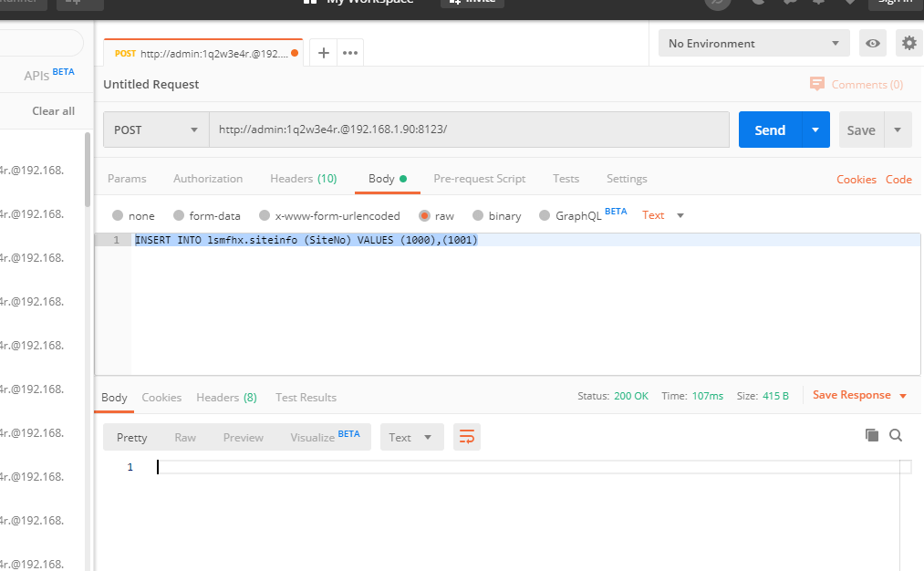This screenshot has width=924, height=571.
Task: Open the Pre-request Script tab
Action: [x=479, y=179]
